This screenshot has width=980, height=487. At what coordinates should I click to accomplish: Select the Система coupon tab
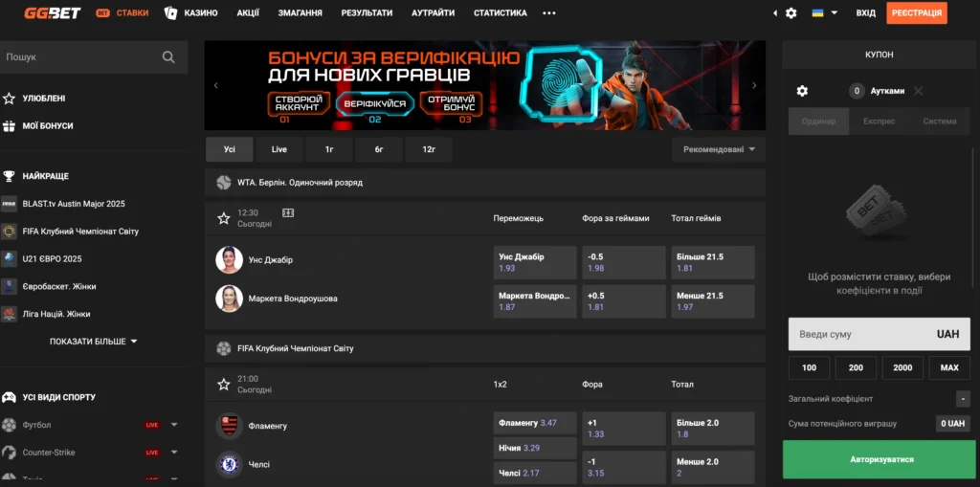coord(940,122)
